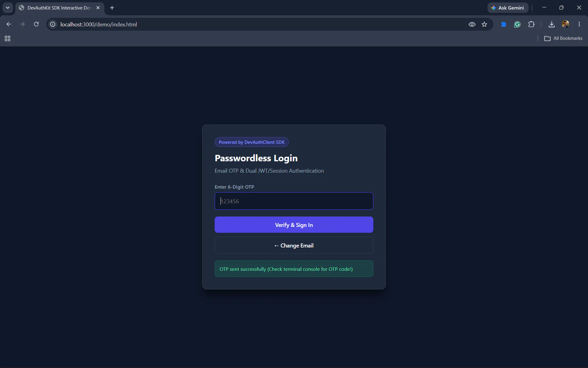Open the Extensions puzzle menu
Image resolution: width=588 pixels, height=368 pixels.
(531, 24)
